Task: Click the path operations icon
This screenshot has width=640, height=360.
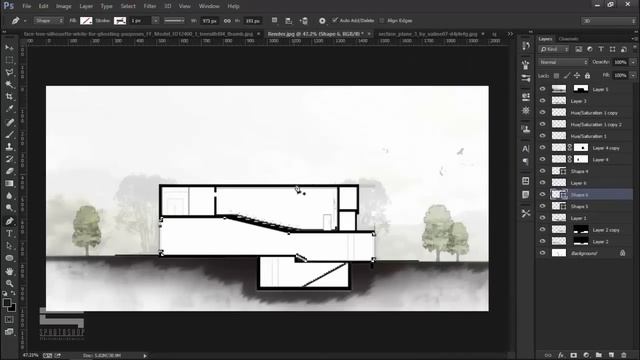Action: point(274,20)
